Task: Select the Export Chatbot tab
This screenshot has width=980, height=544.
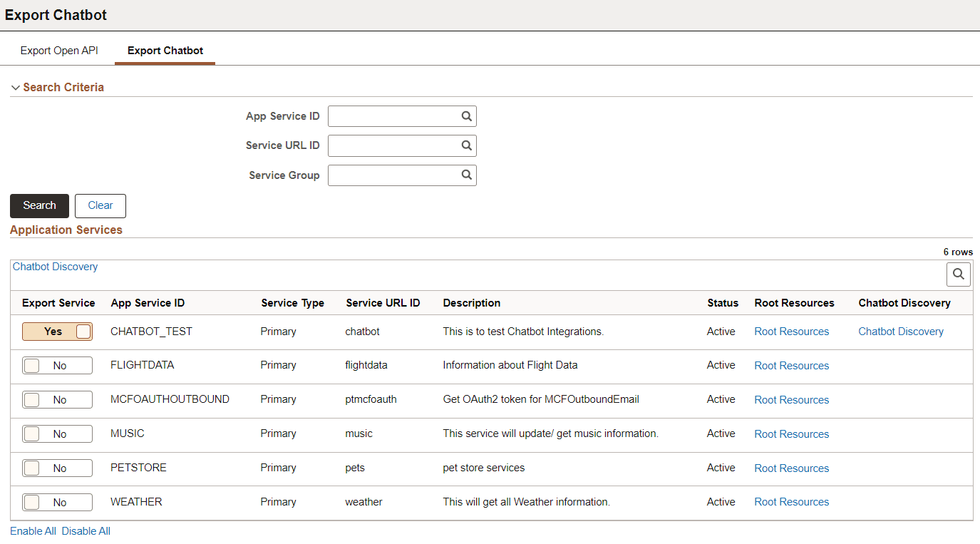Action: tap(165, 50)
